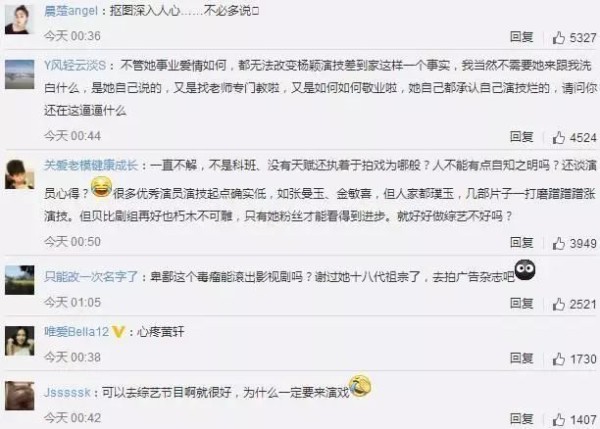
Task: Like the comment showing 3949 likes
Action: 558,243
